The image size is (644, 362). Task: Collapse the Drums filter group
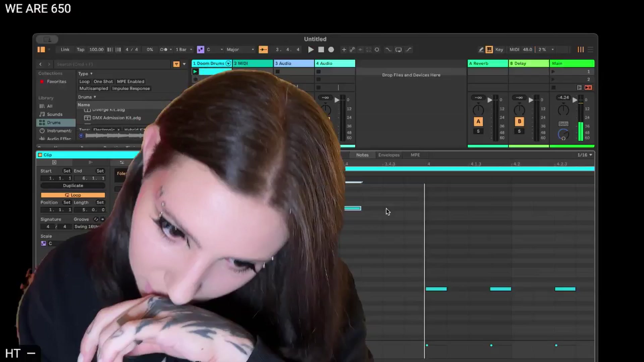[x=87, y=97]
